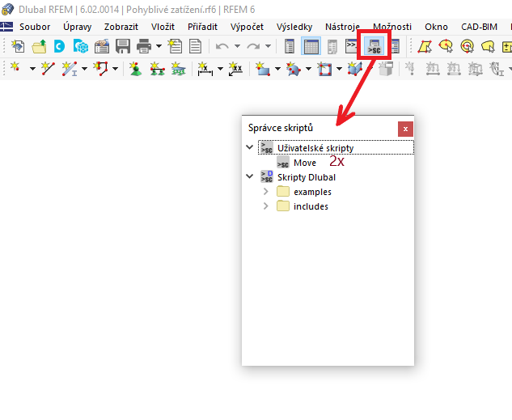
Task: Open an existing model file
Action: (x=39, y=46)
